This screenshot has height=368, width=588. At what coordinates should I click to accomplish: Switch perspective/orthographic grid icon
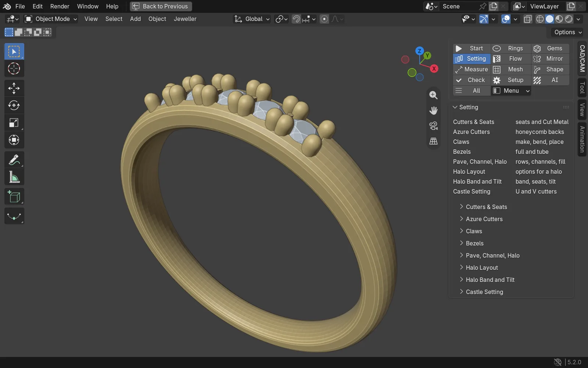click(434, 141)
